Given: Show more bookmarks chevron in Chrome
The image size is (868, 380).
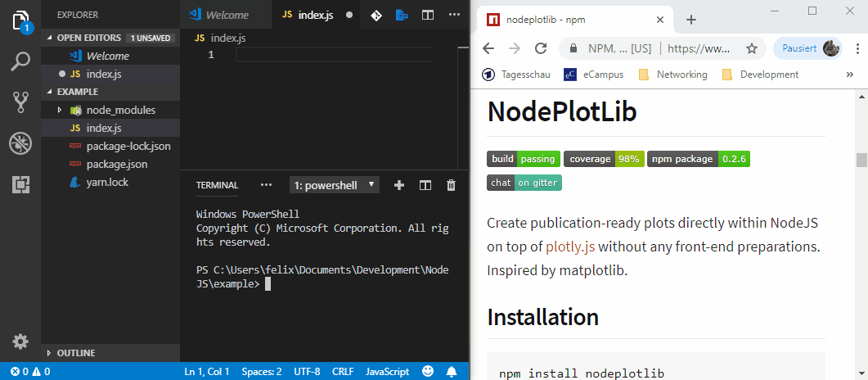Looking at the screenshot, I should tap(850, 75).
